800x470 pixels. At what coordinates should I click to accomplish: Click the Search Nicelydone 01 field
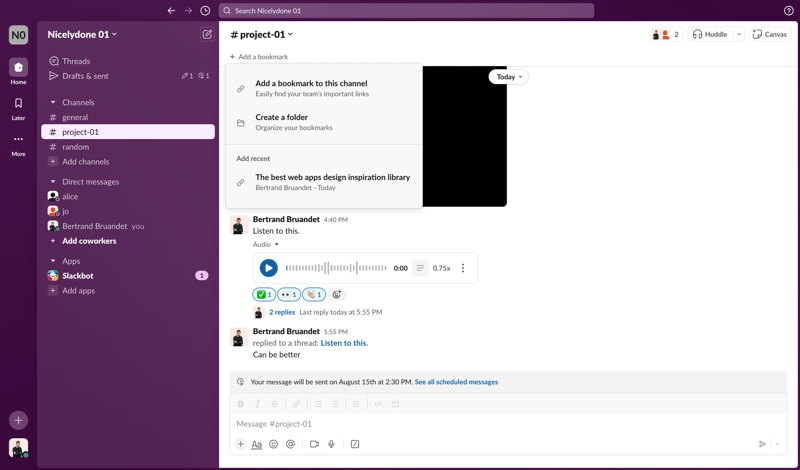406,11
